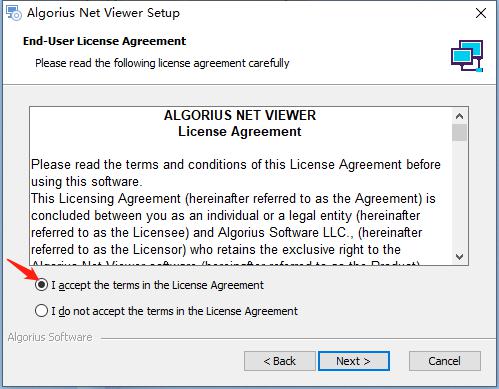Click the Algorius Software branding label
The image size is (499, 389).
(50, 337)
